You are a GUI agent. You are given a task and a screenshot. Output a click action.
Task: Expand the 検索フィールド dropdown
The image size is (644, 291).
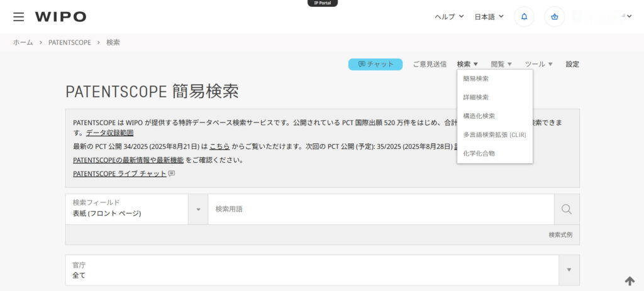198,209
